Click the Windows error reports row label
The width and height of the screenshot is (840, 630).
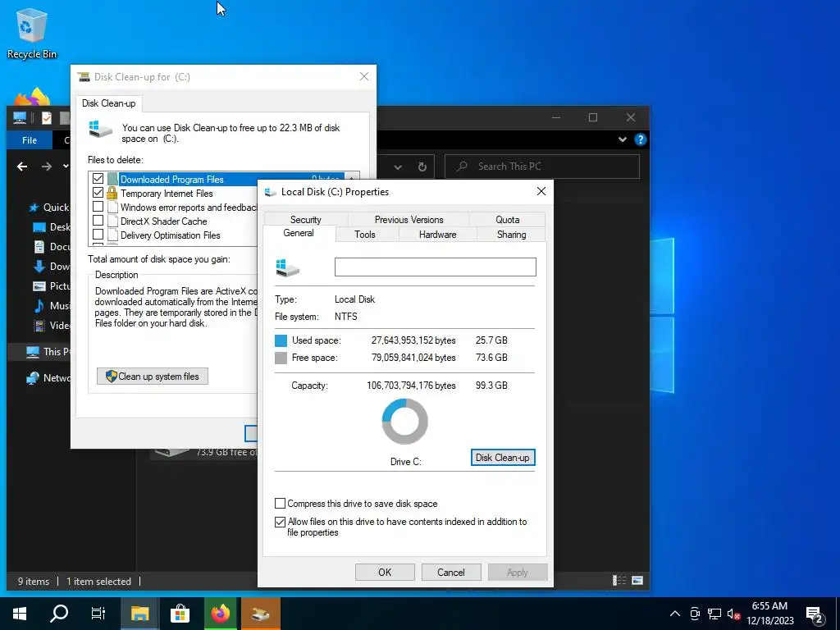click(x=189, y=208)
